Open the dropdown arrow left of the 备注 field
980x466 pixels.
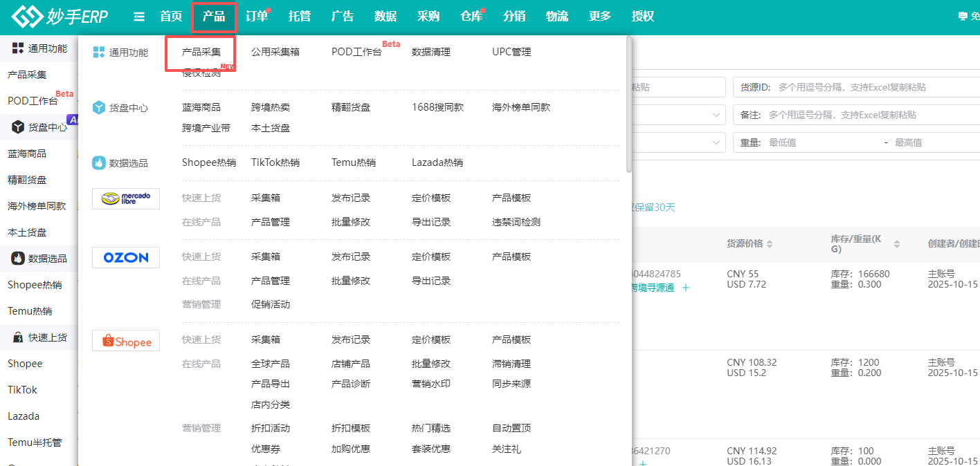click(716, 115)
